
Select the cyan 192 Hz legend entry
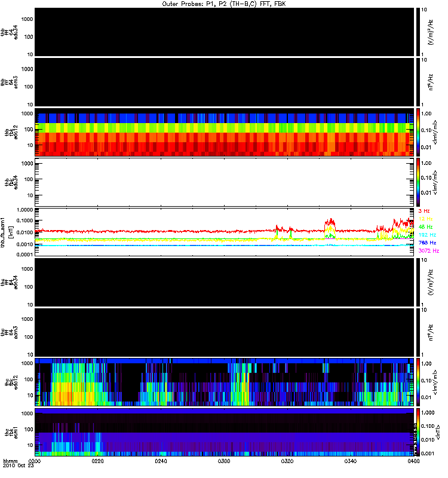[427, 235]
